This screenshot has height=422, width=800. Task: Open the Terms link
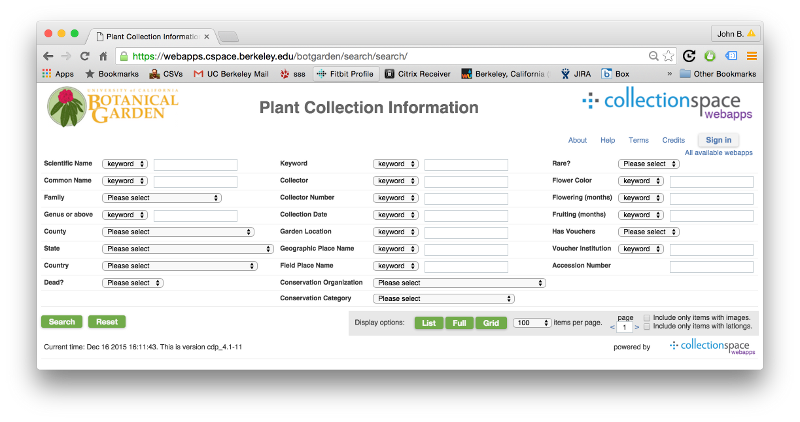pos(639,140)
